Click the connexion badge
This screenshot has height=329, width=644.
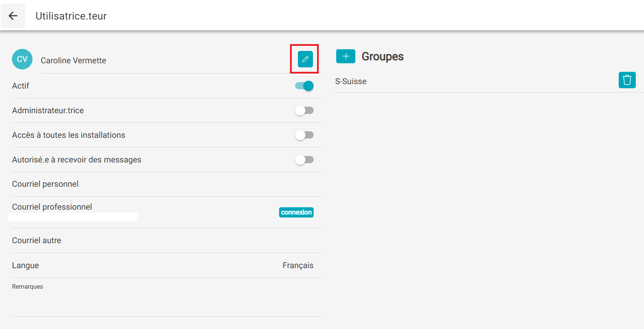tap(296, 212)
